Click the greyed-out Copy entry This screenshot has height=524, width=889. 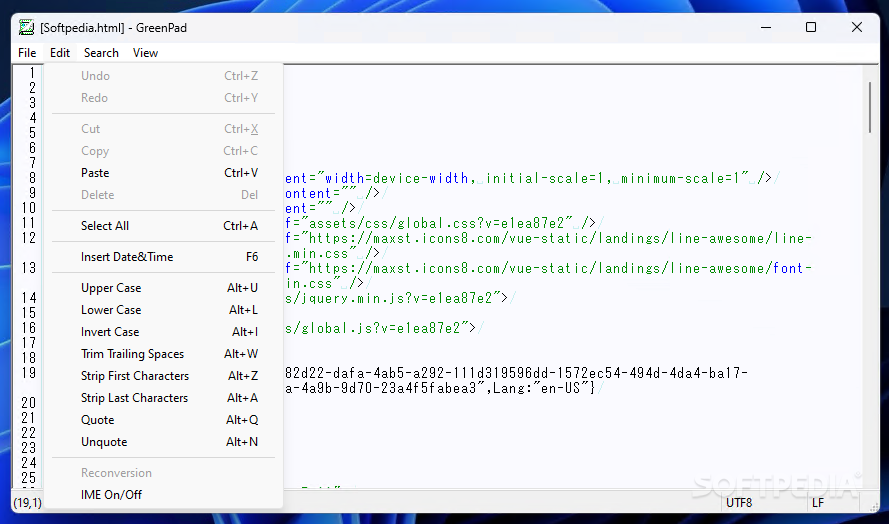163,151
